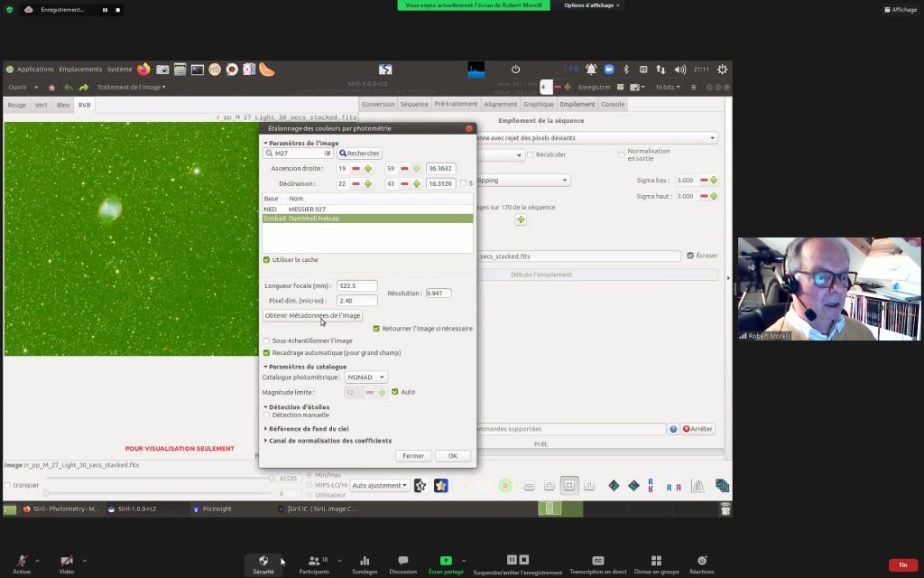Click the second teal diamond rotate icon
This screenshot has width=924, height=578.
[633, 485]
